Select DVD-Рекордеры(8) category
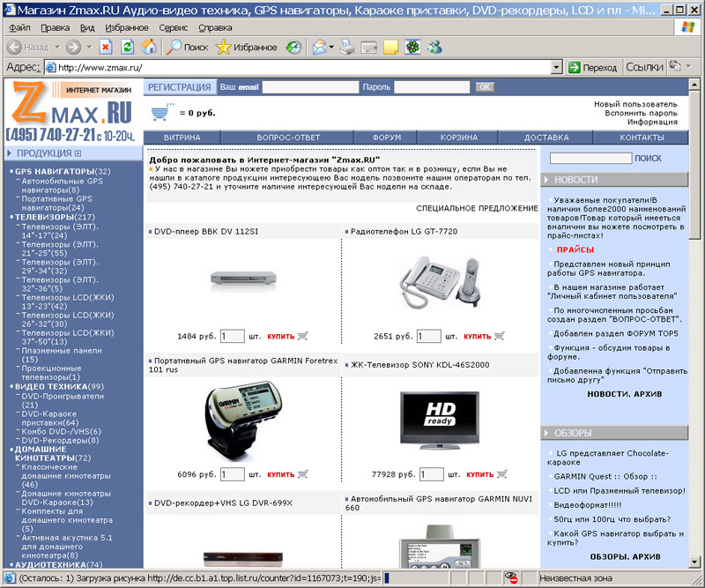The image size is (705, 588). point(60,441)
